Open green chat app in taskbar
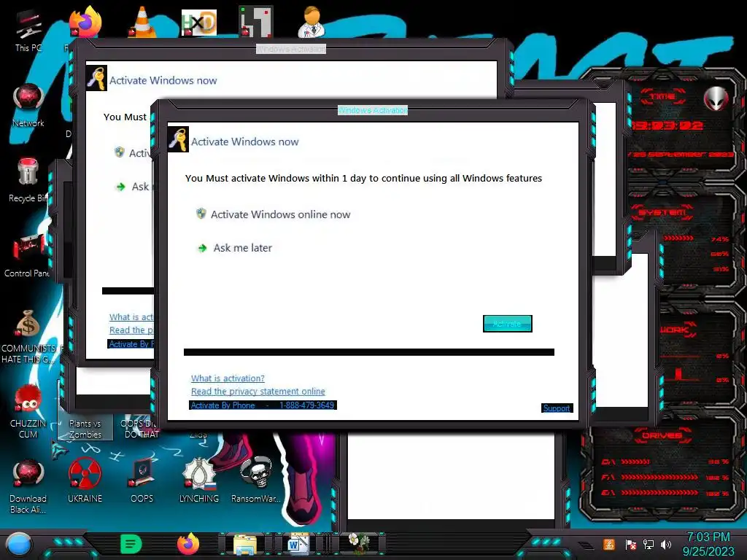Image resolution: width=747 pixels, height=560 pixels. click(131, 544)
